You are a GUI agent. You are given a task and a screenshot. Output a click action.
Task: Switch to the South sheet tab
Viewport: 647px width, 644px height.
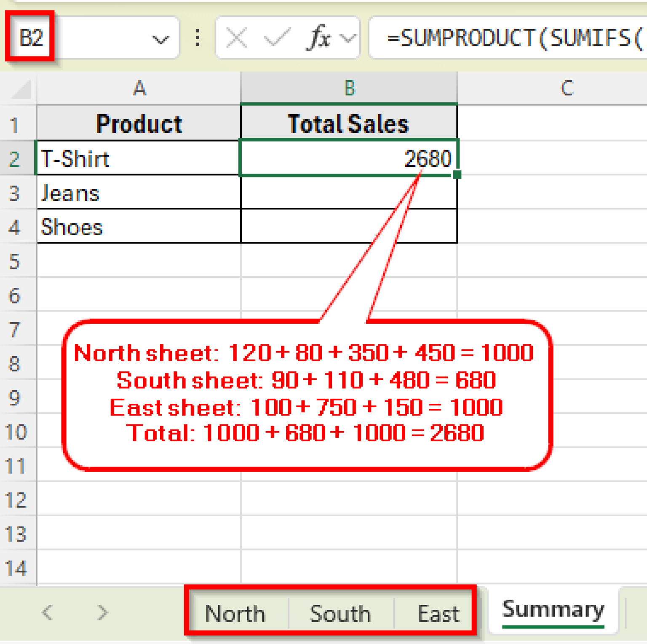(340, 613)
